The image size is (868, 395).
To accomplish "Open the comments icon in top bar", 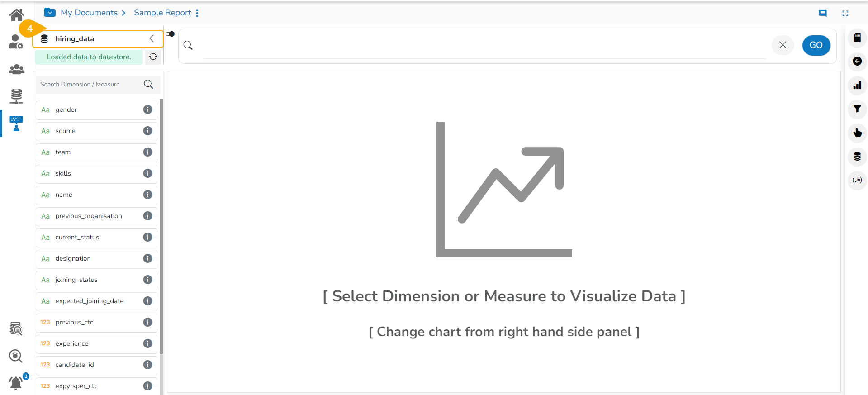I will point(823,13).
